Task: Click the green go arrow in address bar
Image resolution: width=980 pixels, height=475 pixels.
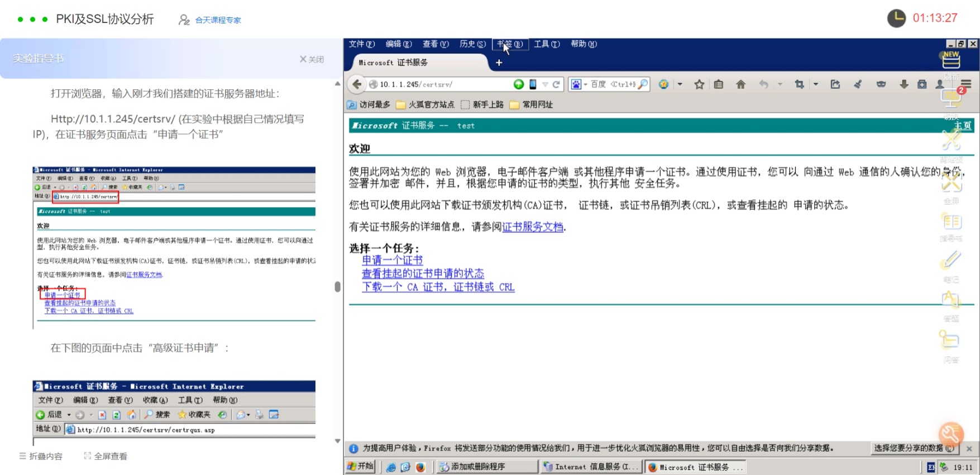Action: click(519, 84)
